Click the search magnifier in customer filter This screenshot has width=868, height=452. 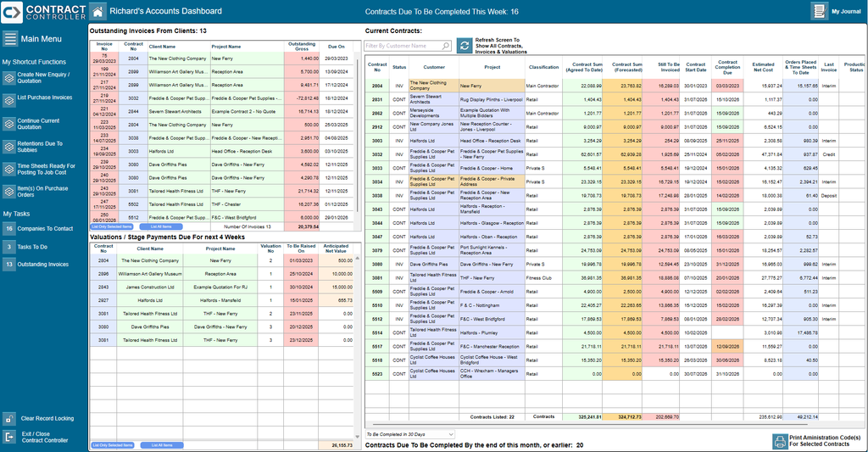[446, 46]
